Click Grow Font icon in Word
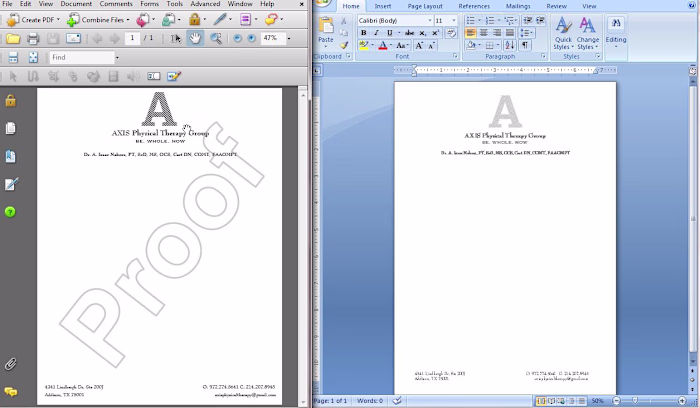This screenshot has height=408, width=700. pos(419,46)
